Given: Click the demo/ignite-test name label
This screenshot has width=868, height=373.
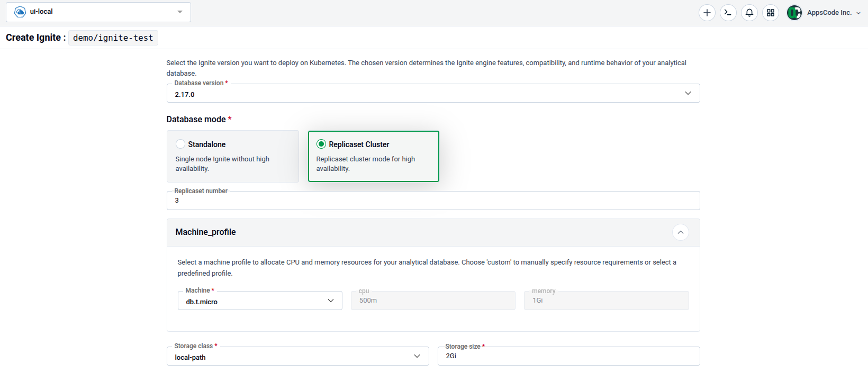Looking at the screenshot, I should (x=113, y=38).
